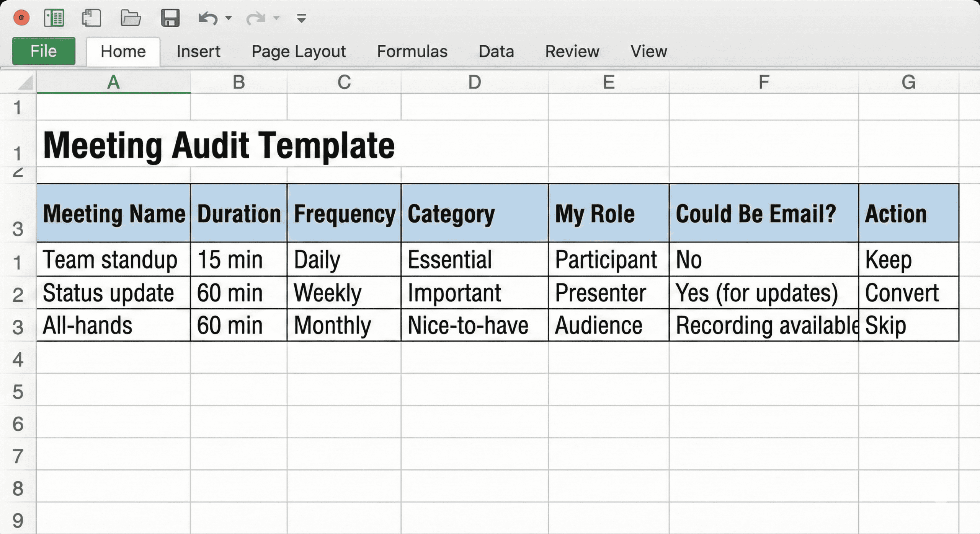
Task: Expand the toolbar overflow chevron
Action: tap(301, 17)
